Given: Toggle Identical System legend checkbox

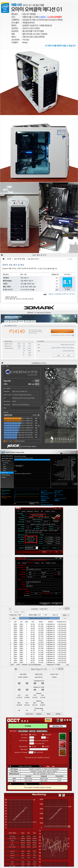Looking at the screenshot, I should [x=14, y=441].
